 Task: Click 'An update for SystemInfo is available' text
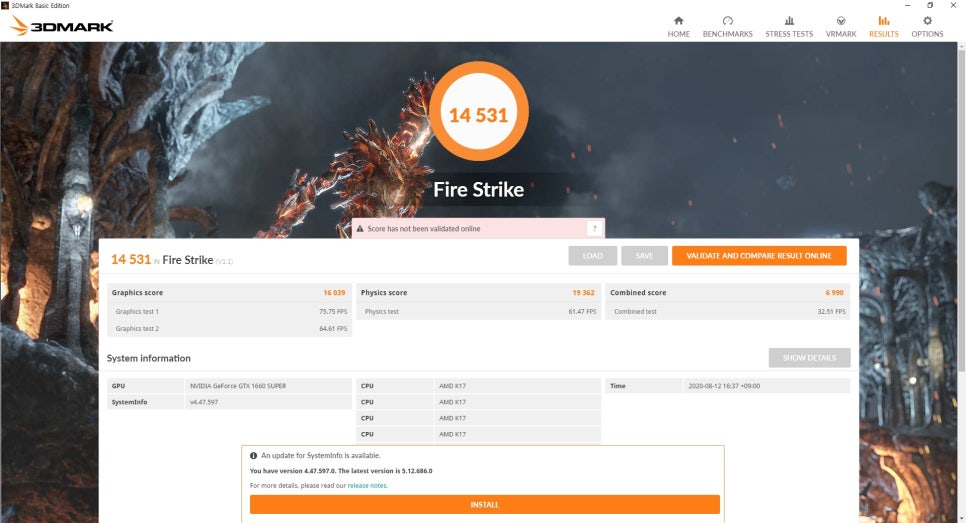(321, 456)
